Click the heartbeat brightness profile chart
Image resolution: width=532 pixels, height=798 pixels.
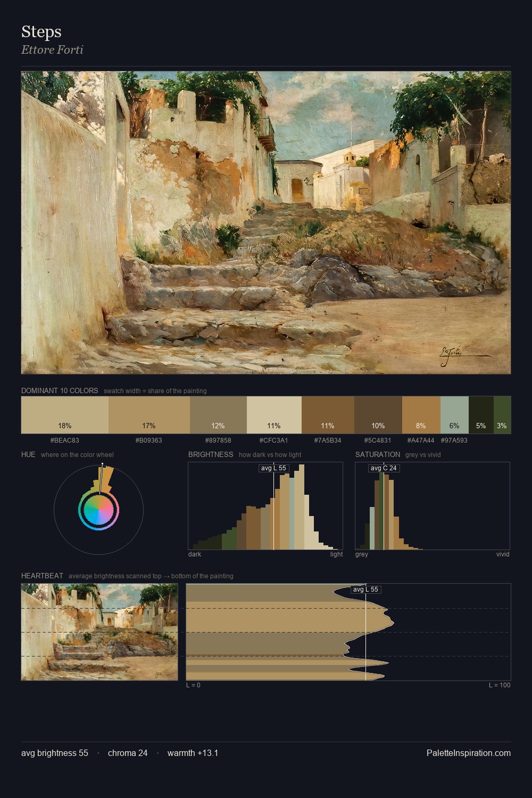point(348,632)
